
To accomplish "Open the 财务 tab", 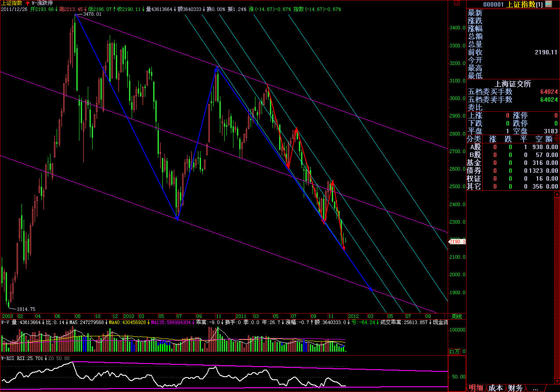I will 515,388.
